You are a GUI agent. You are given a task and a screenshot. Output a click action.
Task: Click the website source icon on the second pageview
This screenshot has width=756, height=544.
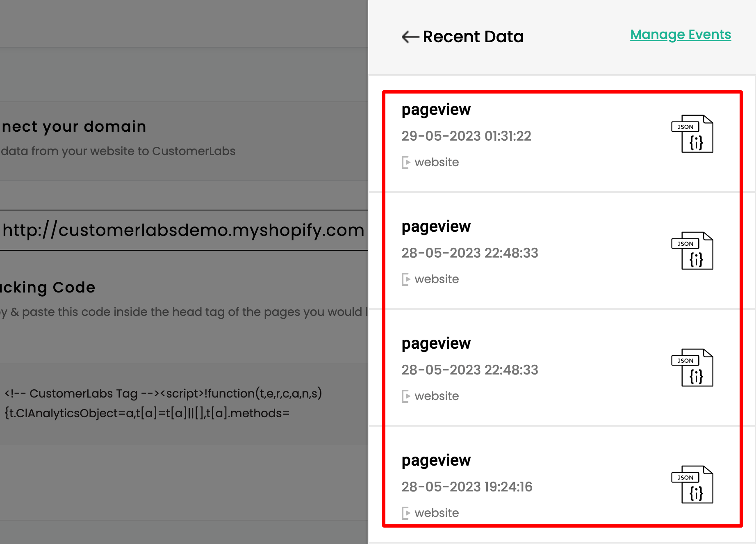point(406,279)
